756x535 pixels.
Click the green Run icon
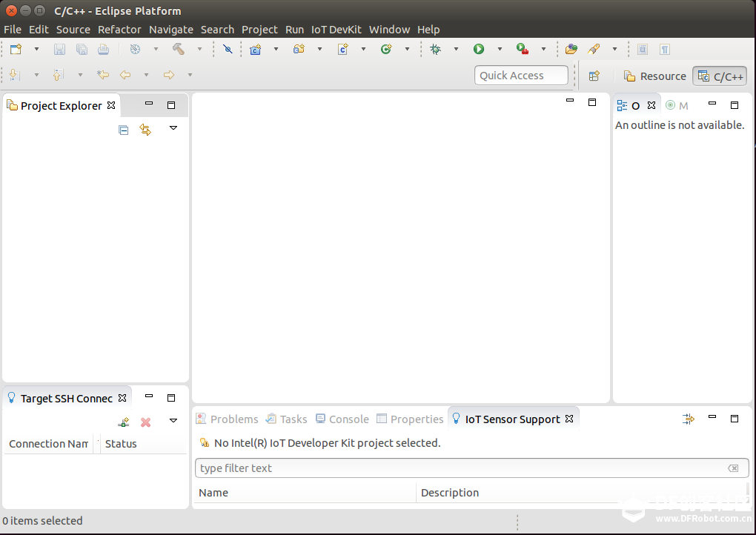click(479, 49)
